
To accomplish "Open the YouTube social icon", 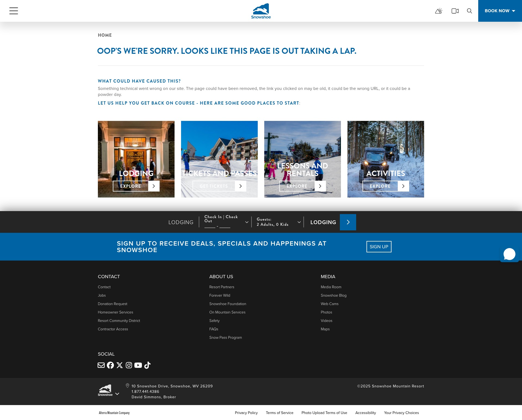I will pyautogui.click(x=138, y=365).
